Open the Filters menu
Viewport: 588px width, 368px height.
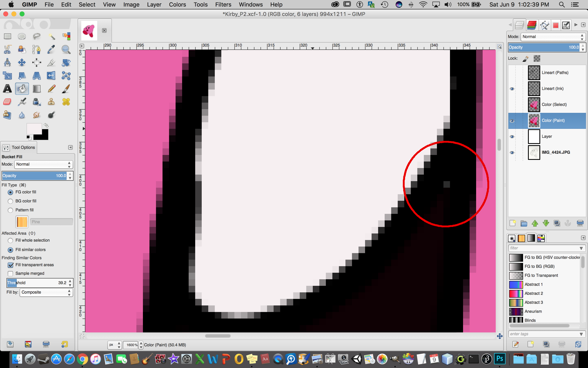[223, 5]
